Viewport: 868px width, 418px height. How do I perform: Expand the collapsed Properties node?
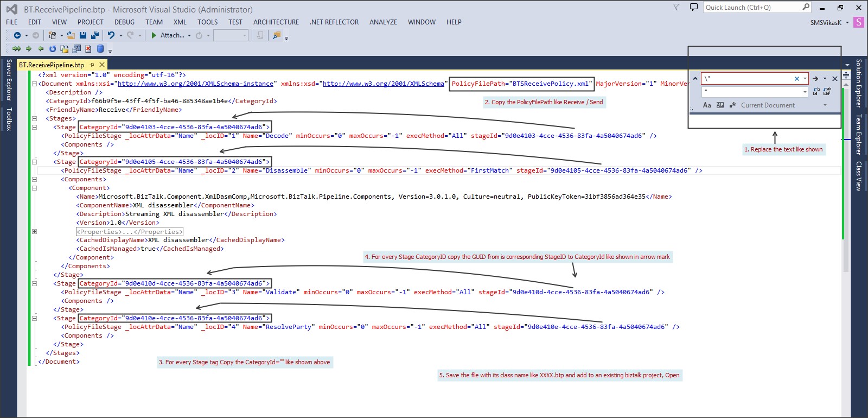[34, 232]
